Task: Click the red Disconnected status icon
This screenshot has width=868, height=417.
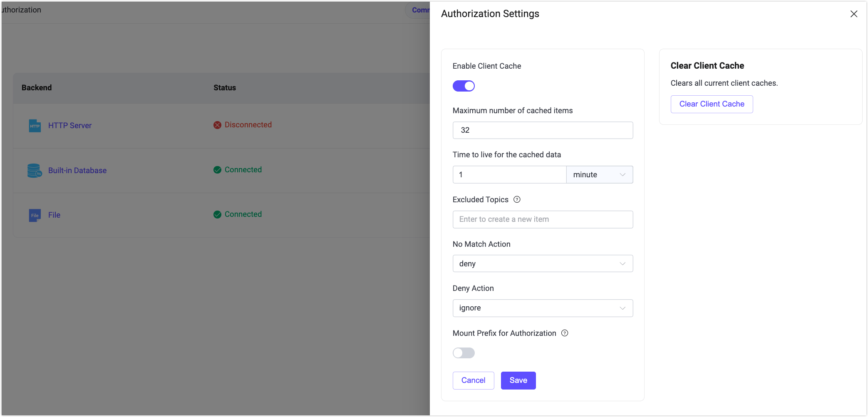Action: (217, 125)
